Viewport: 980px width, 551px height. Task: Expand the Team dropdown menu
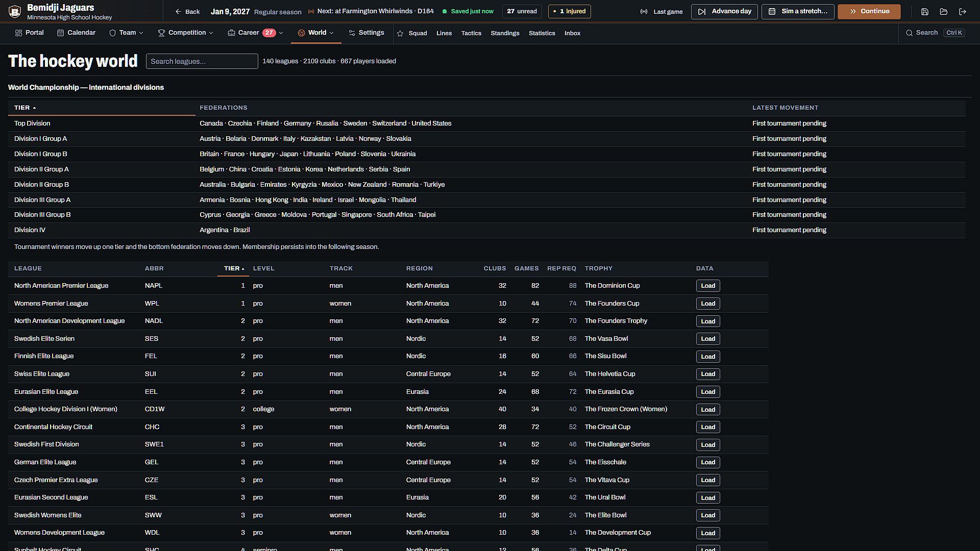[x=126, y=33]
